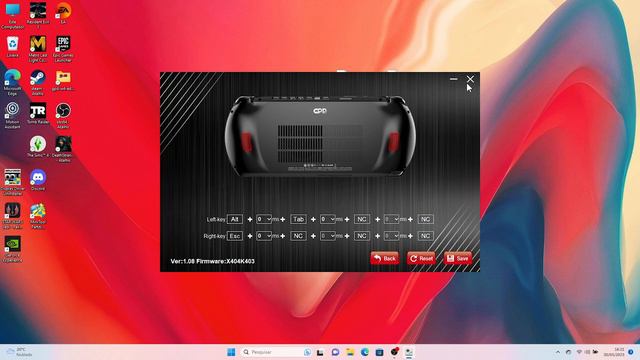This screenshot has width=640, height=360.
Task: Open File Explorer from taskbar
Action: (350, 352)
